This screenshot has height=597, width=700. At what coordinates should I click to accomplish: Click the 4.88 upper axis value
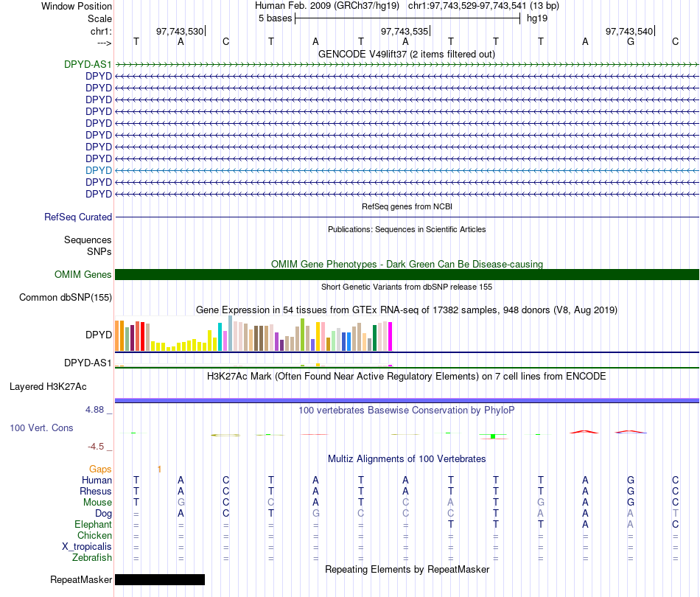[94, 410]
